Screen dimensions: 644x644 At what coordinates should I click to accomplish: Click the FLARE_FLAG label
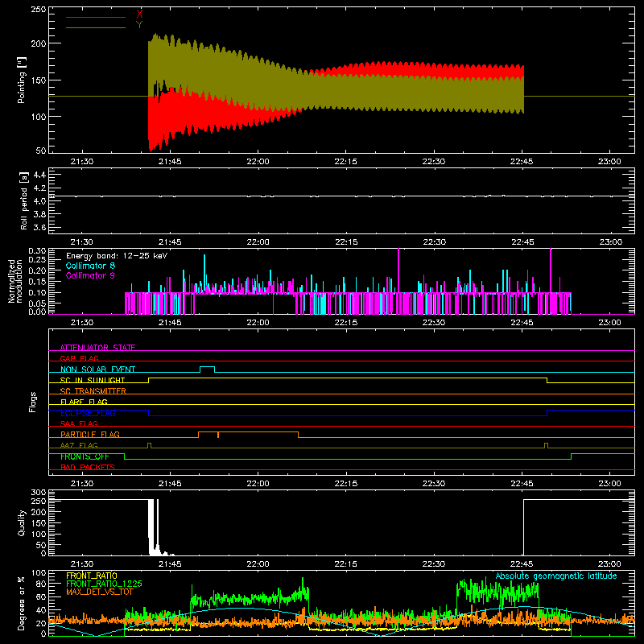[84, 402]
